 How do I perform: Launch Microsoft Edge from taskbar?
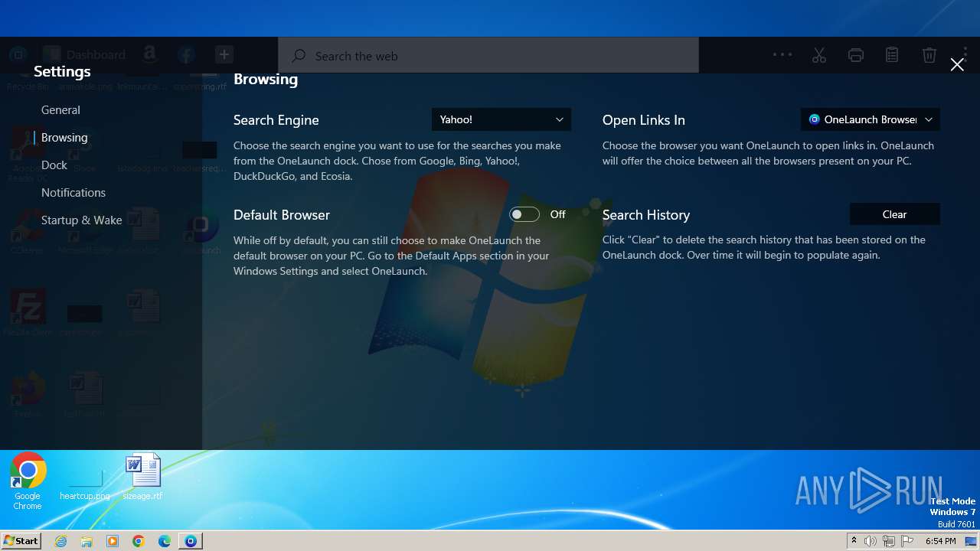pyautogui.click(x=165, y=541)
